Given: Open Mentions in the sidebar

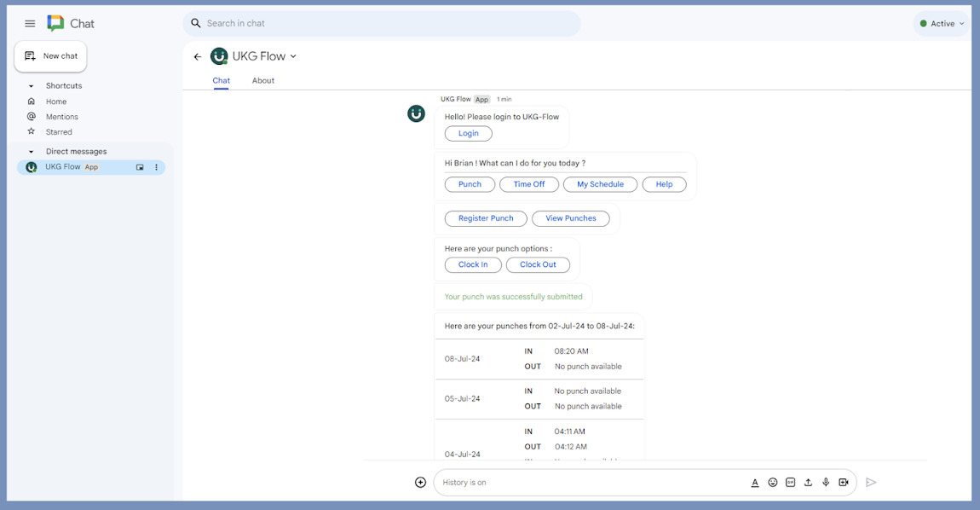Looking at the screenshot, I should 61,117.
